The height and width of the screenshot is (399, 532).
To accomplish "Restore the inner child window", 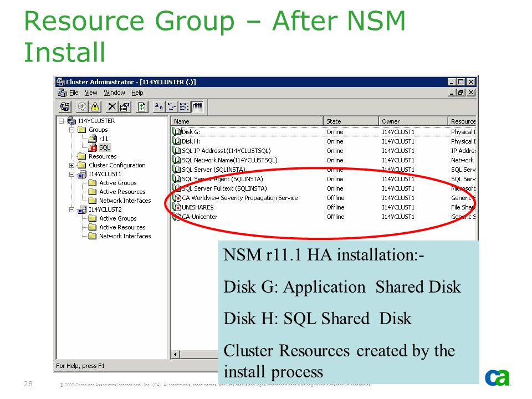I will 461,93.
